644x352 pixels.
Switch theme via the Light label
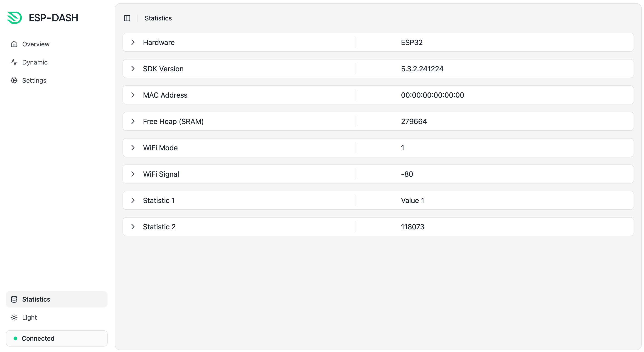coord(29,317)
